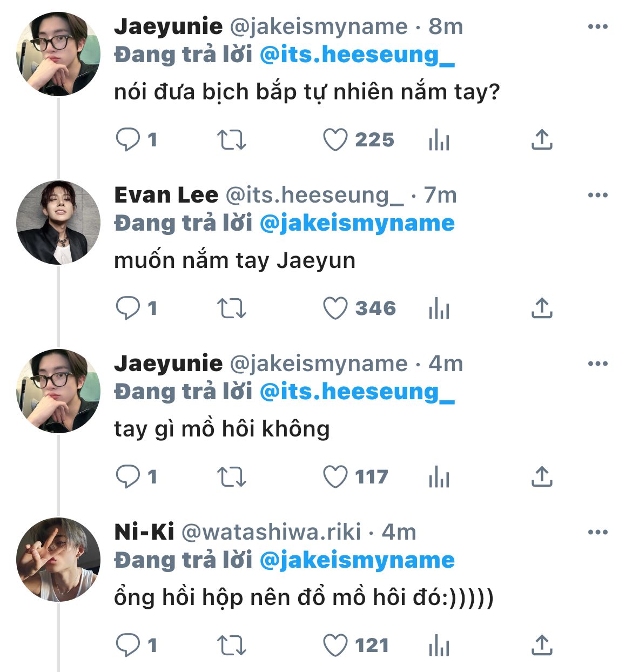Share Jaeyunie's 'tay gì mồ hôi không' tweet

[542, 477]
